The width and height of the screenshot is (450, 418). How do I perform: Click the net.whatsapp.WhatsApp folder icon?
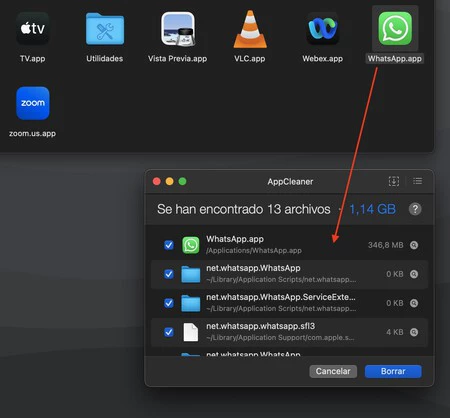coord(191,274)
